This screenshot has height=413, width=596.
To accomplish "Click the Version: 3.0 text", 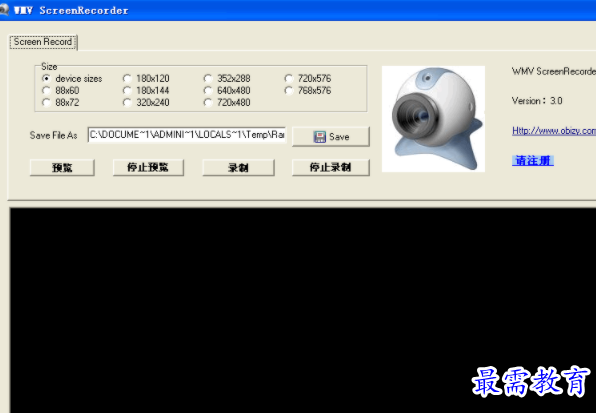I will click(537, 101).
